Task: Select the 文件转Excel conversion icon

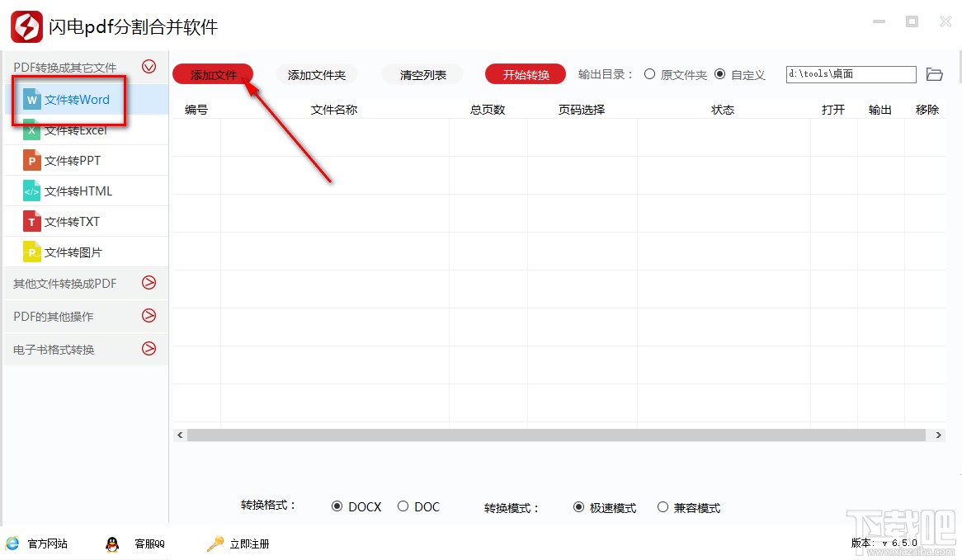Action: (x=31, y=129)
